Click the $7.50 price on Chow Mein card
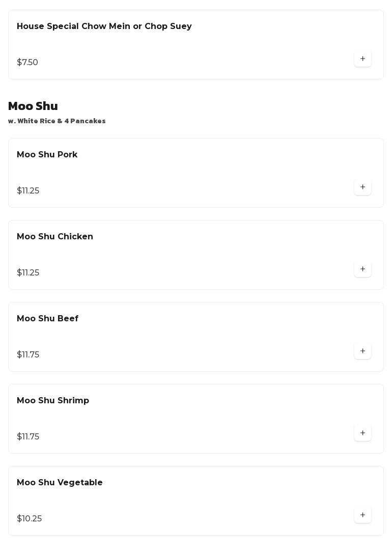 pos(27,63)
